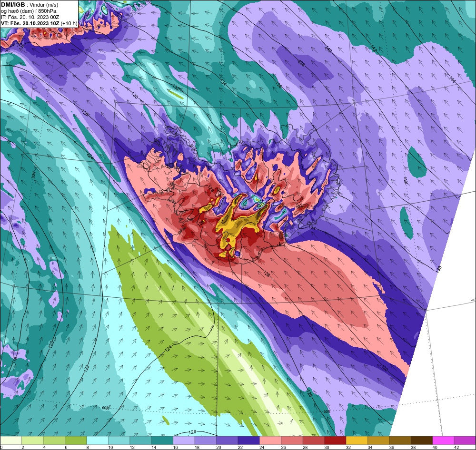Click the 144 contour label
The image size is (476, 450).
(x=452, y=79)
